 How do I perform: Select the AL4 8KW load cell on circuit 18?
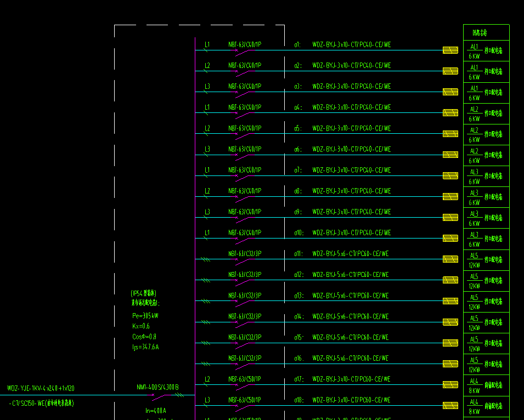point(486,406)
